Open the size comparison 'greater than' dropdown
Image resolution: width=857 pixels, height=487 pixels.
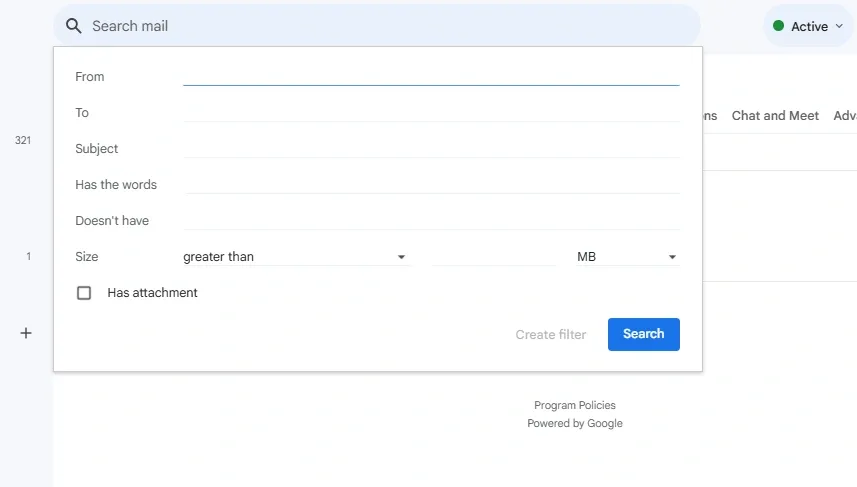coord(295,257)
